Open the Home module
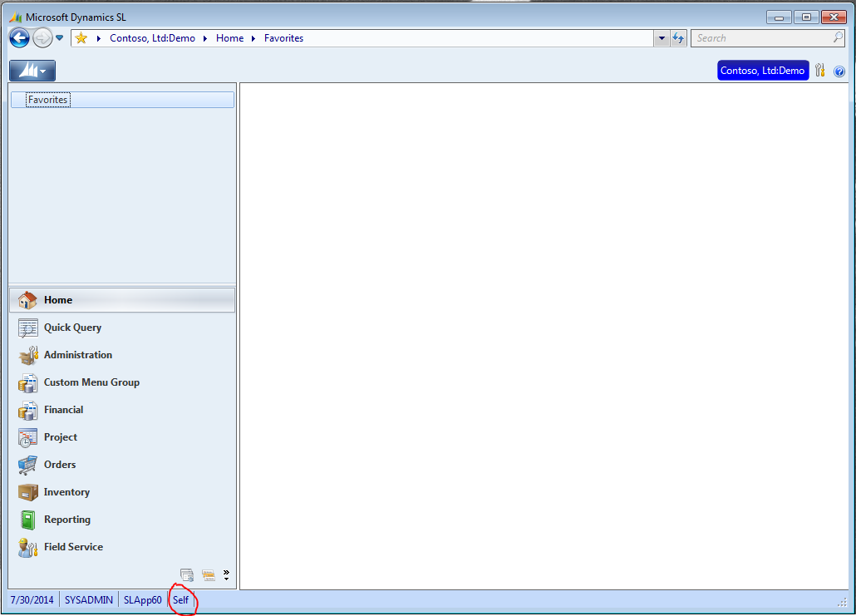The width and height of the screenshot is (856, 616). tap(122, 300)
